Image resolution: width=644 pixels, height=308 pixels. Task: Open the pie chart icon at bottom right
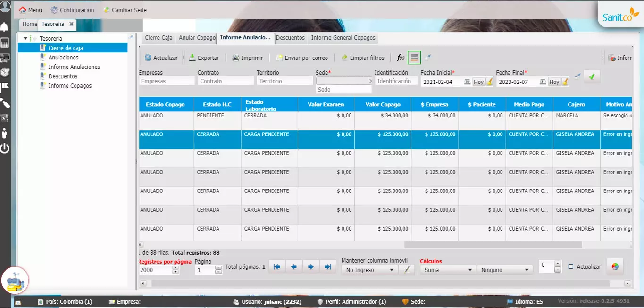point(615,266)
